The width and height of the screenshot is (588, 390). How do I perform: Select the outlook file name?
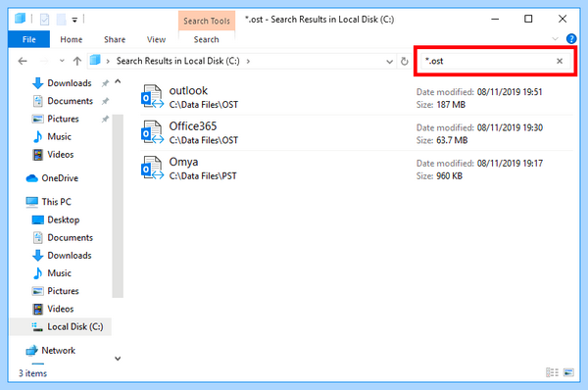[188, 90]
